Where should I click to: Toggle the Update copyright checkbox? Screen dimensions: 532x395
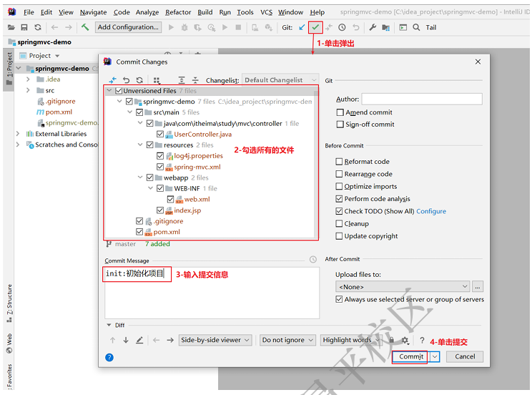[339, 235]
